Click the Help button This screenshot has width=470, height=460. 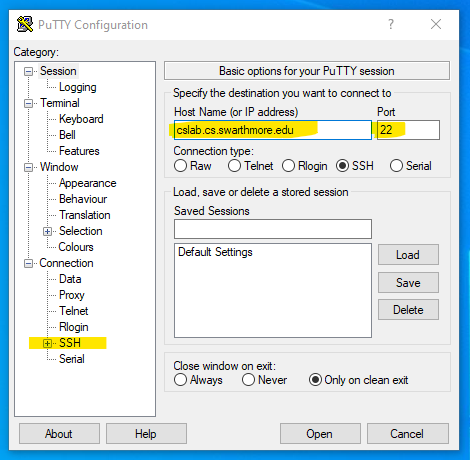[146, 434]
